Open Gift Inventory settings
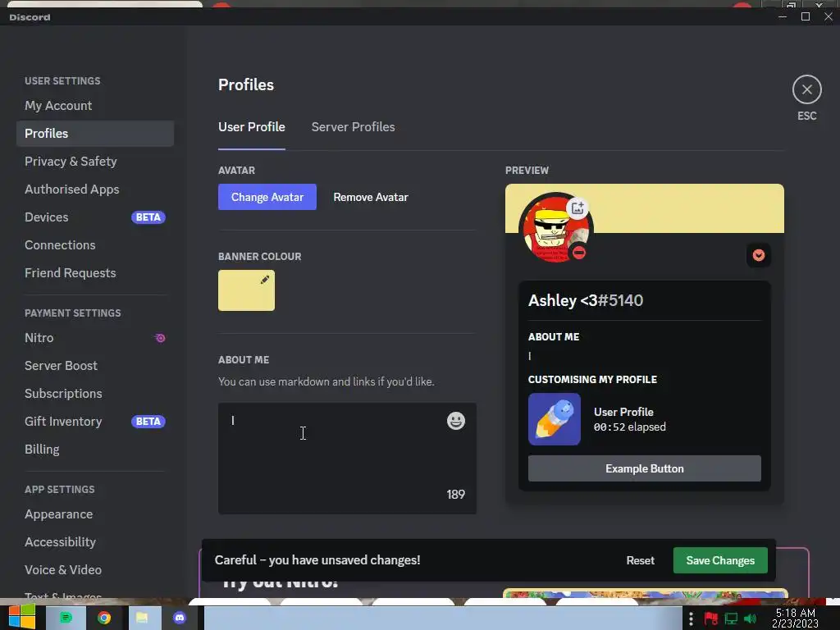840x630 pixels. pyautogui.click(x=95, y=422)
